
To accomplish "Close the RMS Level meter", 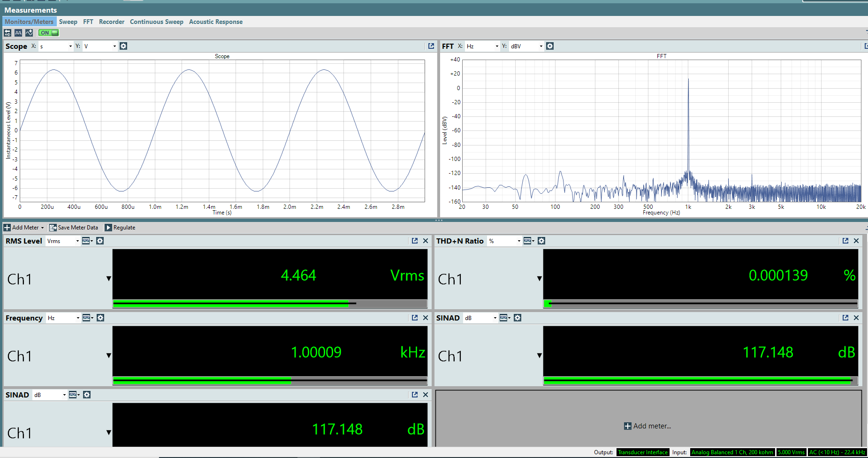I will click(x=426, y=241).
